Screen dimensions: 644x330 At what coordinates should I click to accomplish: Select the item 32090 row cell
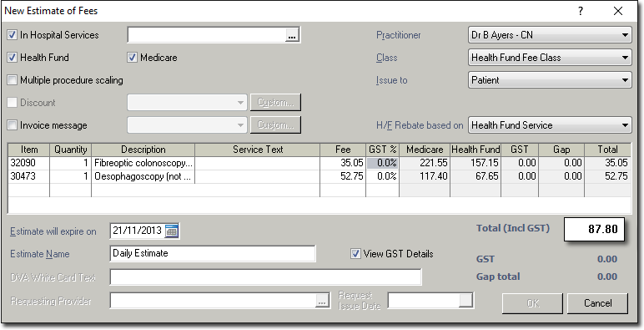pyautogui.click(x=28, y=163)
